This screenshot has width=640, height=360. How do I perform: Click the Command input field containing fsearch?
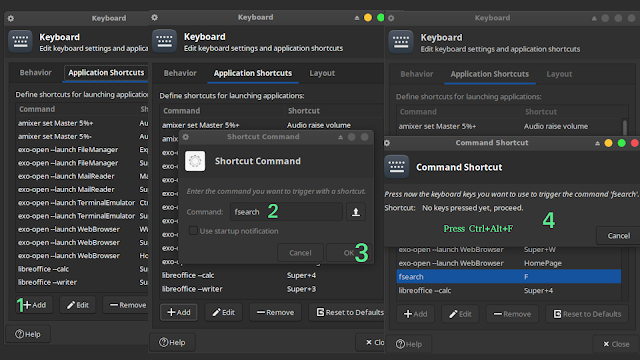pyautogui.click(x=286, y=212)
